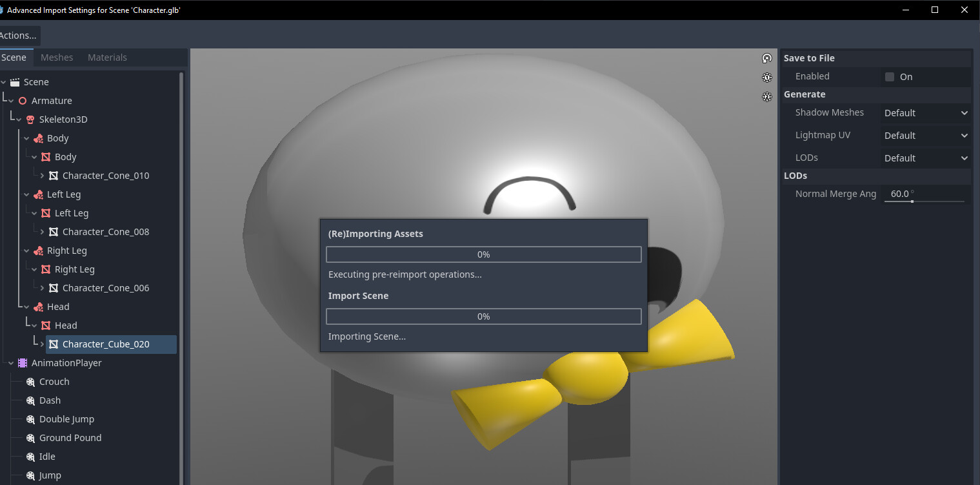Viewport: 980px width, 485px height.
Task: Click the Body mesh instance icon under Body bone
Action: tap(46, 157)
